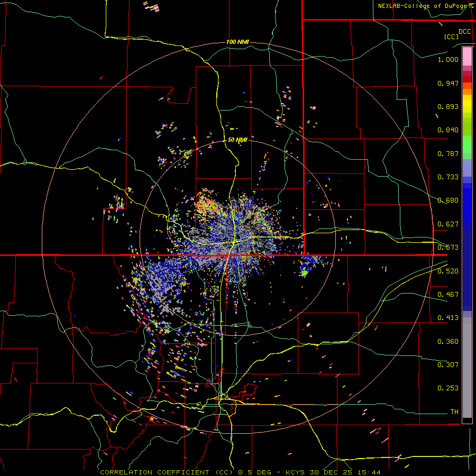Pick the pink swatch atop color bar
This screenshot has width=476, height=476.
pos(467,56)
